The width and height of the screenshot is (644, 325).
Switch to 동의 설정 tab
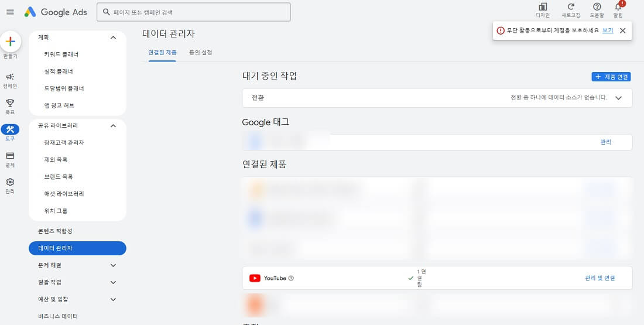click(200, 53)
